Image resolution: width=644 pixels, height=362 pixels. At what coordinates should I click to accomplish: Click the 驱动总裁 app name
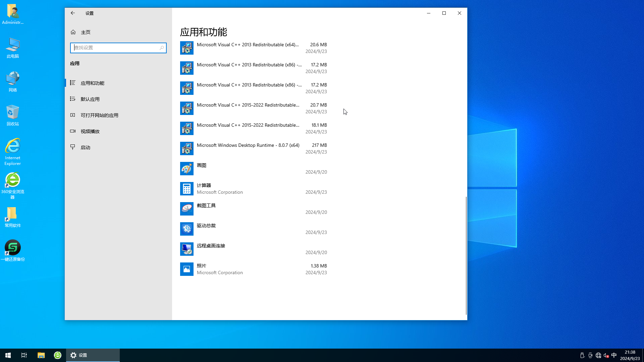(206, 226)
